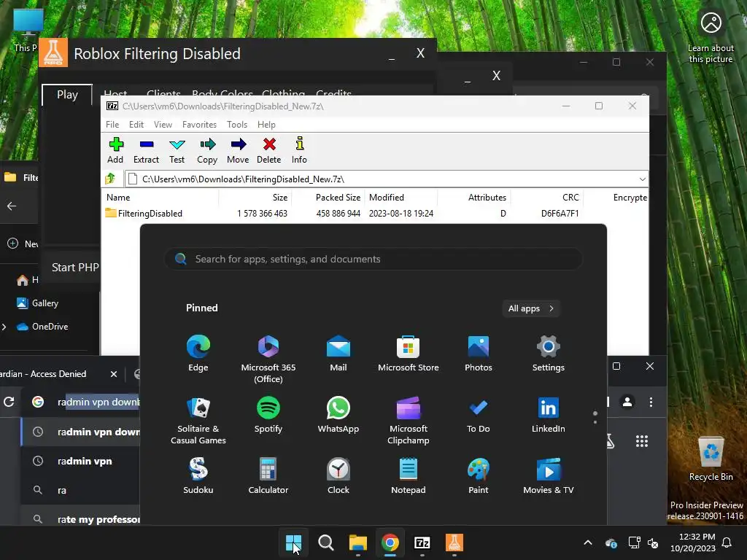The image size is (747, 560).
Task: Open Calculator pinned app
Action: [268, 475]
